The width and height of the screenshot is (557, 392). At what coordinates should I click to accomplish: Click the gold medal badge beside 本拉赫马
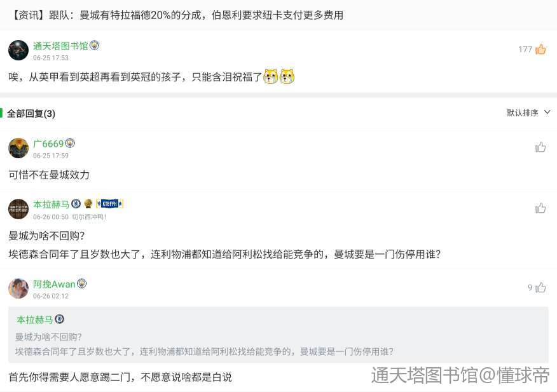(88, 204)
